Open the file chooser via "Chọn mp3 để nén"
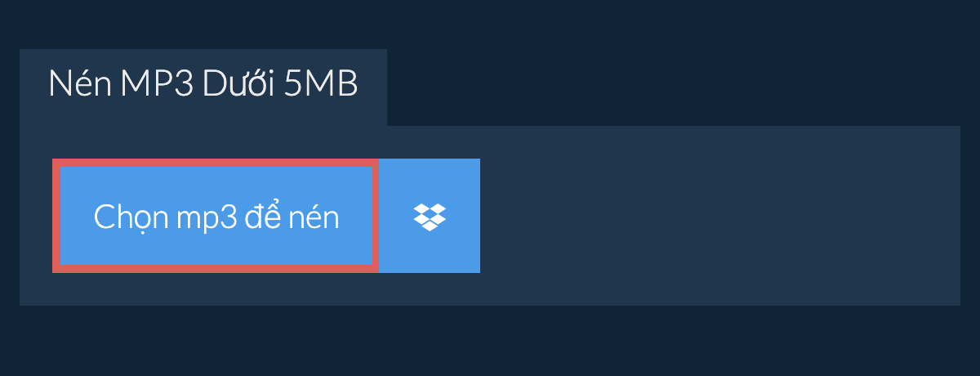Viewport: 980px width, 376px height. 216,216
